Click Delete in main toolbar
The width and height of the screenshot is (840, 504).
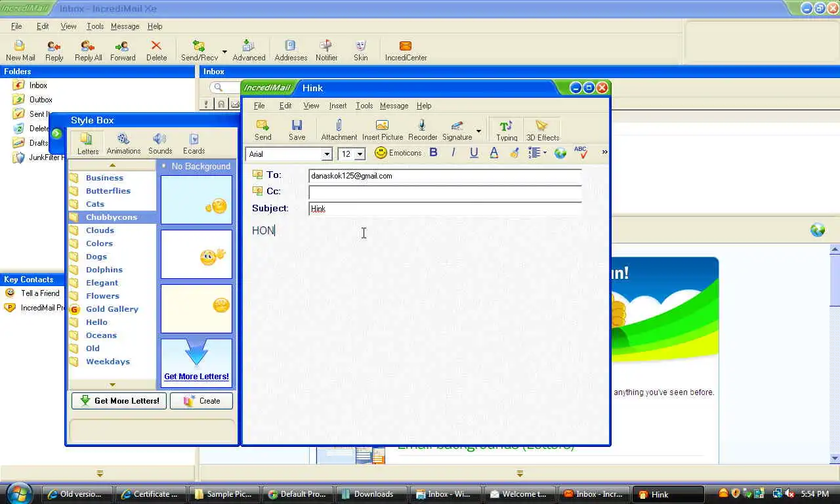click(x=156, y=51)
